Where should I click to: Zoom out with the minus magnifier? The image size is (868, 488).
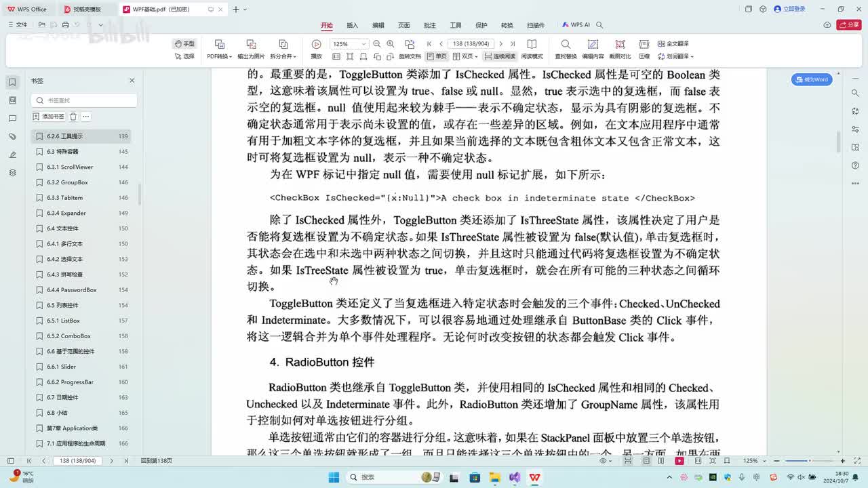click(377, 44)
